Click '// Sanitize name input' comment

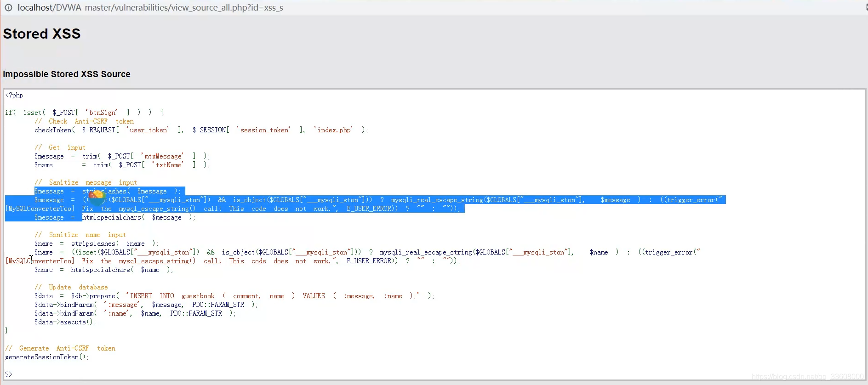80,235
